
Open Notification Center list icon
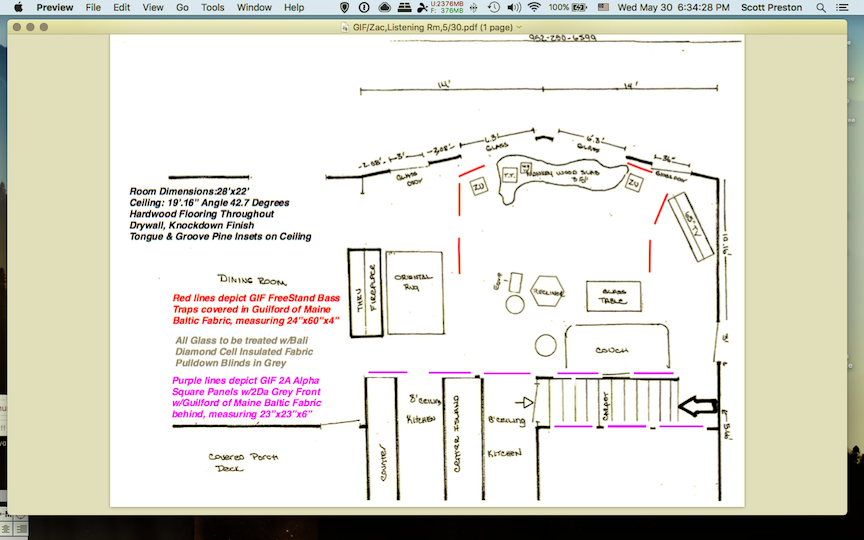pyautogui.click(x=842, y=7)
